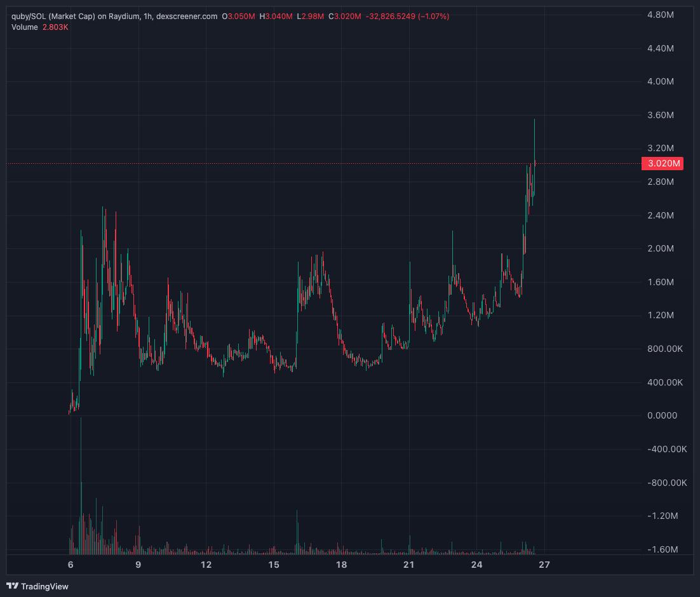Click the -400.00K price axis label
The height and width of the screenshot is (597, 700).
click(667, 449)
